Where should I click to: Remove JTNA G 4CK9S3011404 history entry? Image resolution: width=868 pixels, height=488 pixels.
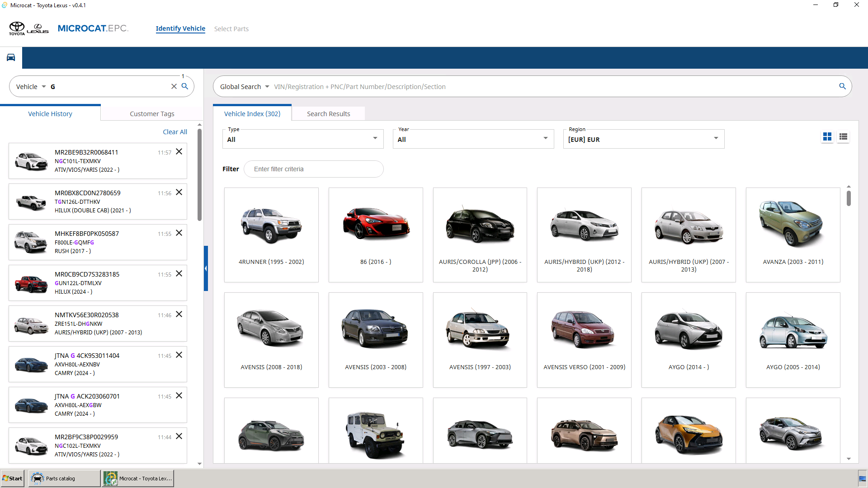[179, 355]
